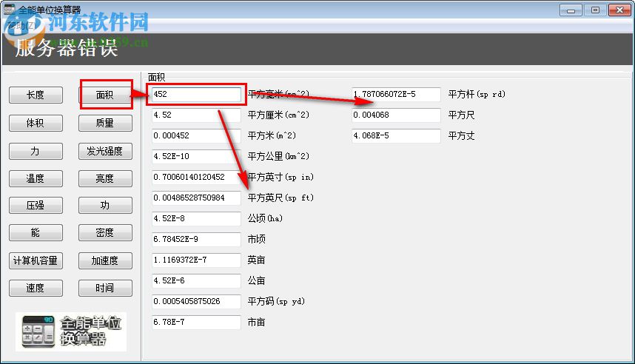This screenshot has width=635, height=364.
Task: Click the 平方英寸(sp in) label
Action: click(280, 177)
